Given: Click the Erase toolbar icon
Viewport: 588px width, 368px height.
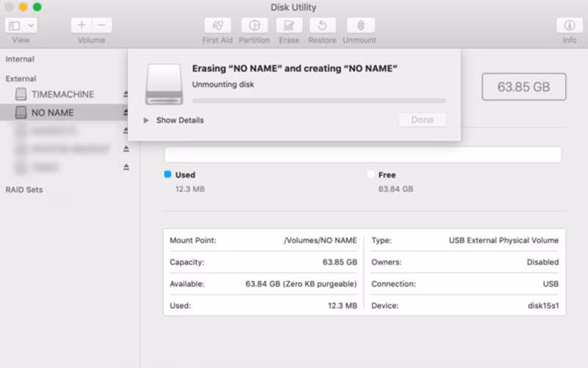Looking at the screenshot, I should coord(289,26).
